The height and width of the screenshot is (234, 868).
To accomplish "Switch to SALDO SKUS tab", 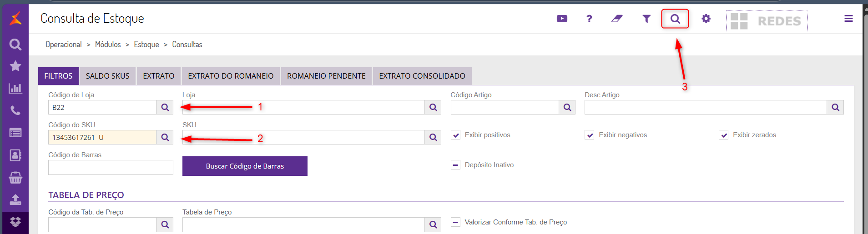I will 108,76.
